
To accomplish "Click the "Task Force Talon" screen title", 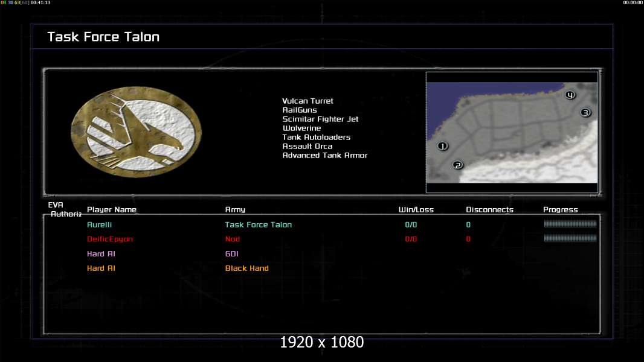I will 103,37.
